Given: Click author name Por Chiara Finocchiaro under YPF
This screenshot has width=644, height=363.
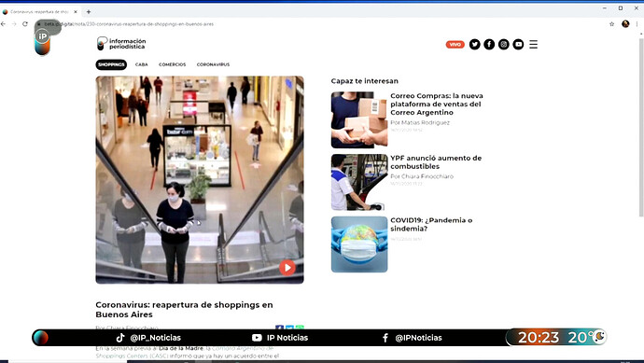Looking at the screenshot, I should point(422,176).
